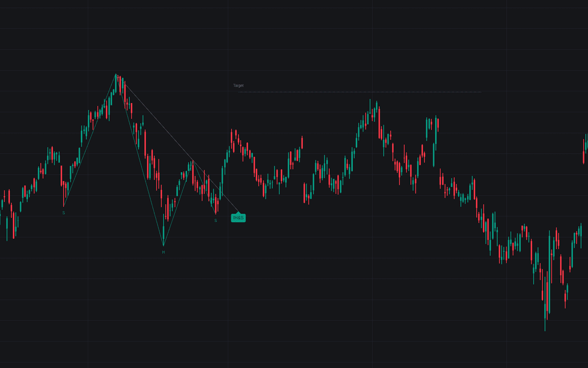The height and width of the screenshot is (368, 588).
Task: Click the pattern peak at the chart high
Action: pos(116,74)
